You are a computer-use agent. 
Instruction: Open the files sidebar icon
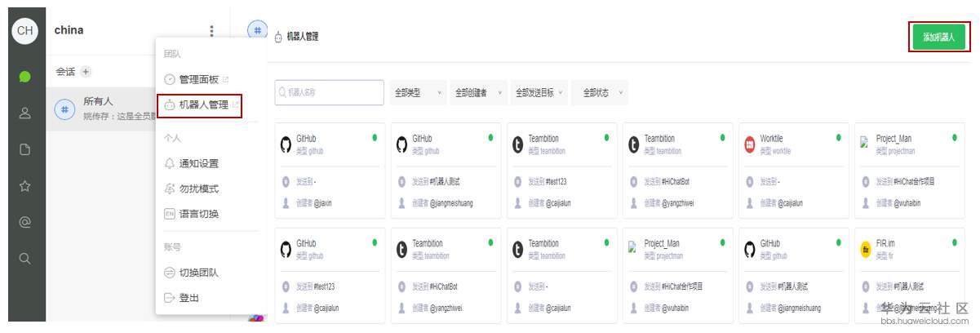tap(24, 149)
